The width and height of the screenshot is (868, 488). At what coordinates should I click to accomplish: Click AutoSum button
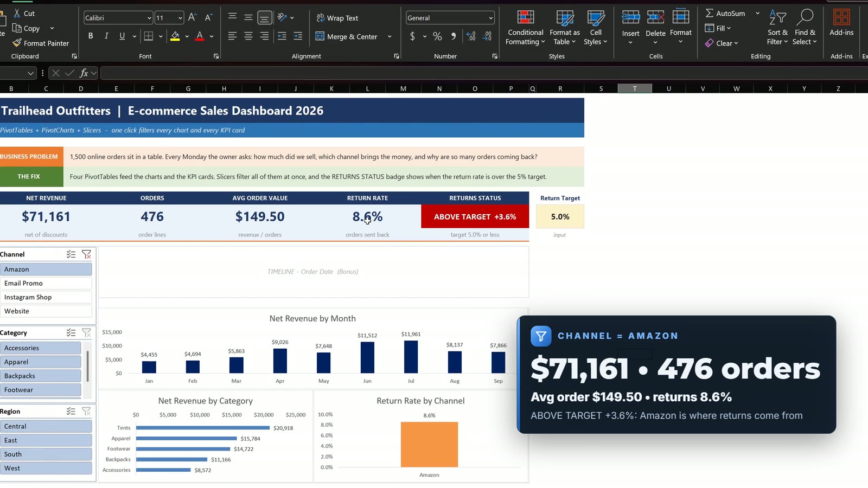[725, 13]
